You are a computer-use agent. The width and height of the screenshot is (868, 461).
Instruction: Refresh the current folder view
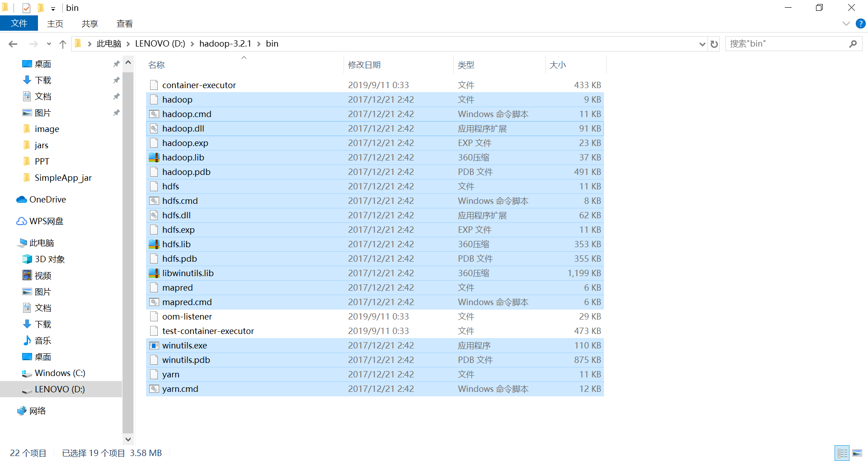coord(713,43)
